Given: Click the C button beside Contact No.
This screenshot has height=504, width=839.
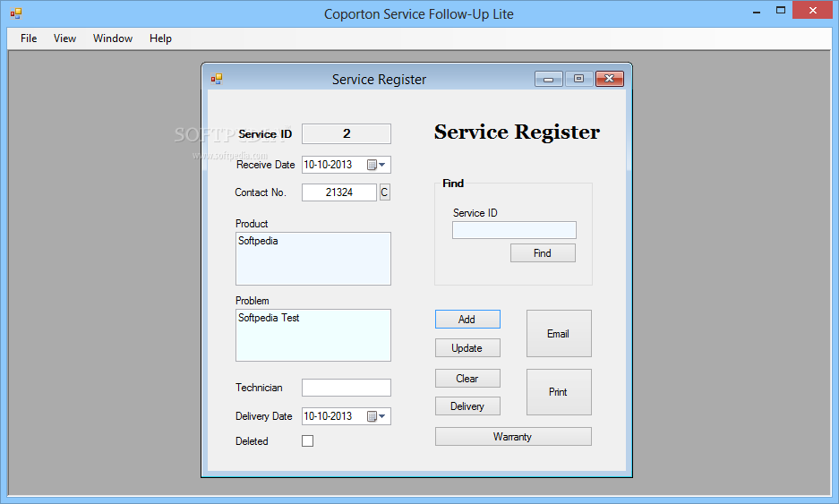Looking at the screenshot, I should pyautogui.click(x=385, y=192).
